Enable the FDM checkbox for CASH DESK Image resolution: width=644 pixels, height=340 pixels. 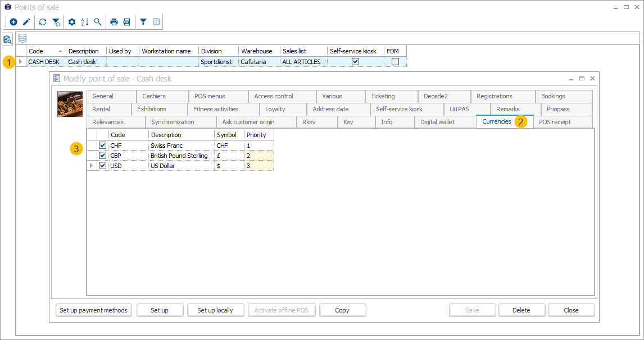[395, 62]
